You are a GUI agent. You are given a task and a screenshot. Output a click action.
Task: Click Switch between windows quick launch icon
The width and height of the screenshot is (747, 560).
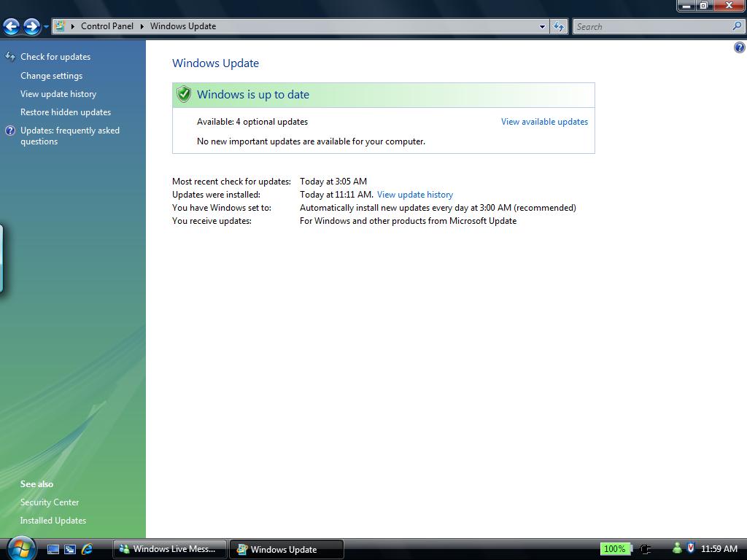69,549
